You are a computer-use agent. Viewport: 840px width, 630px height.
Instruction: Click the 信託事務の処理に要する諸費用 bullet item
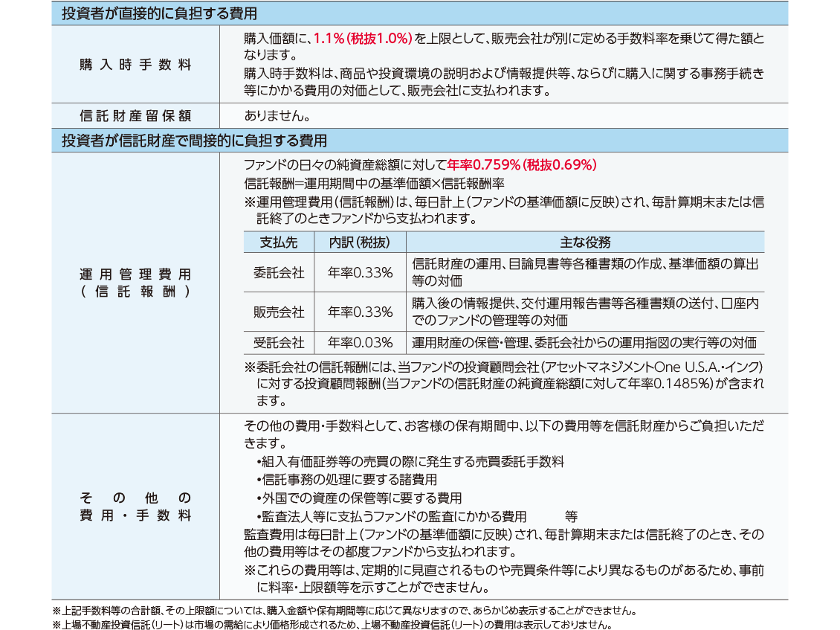[346, 480]
